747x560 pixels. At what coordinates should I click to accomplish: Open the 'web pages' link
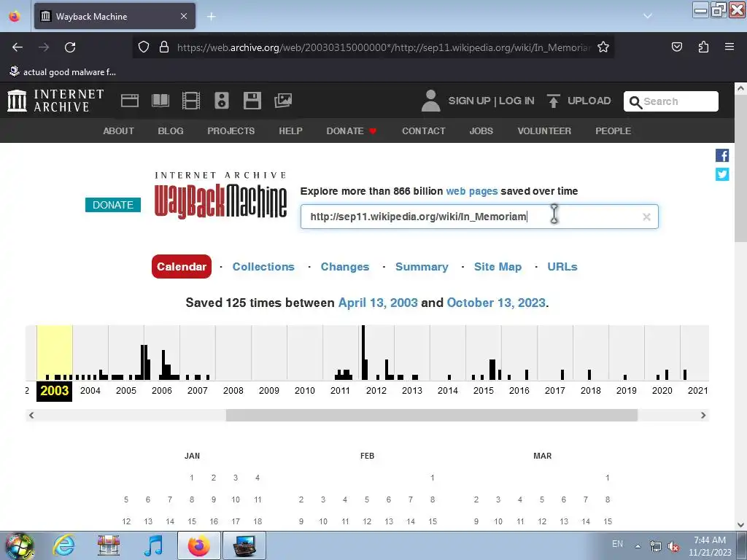point(472,192)
